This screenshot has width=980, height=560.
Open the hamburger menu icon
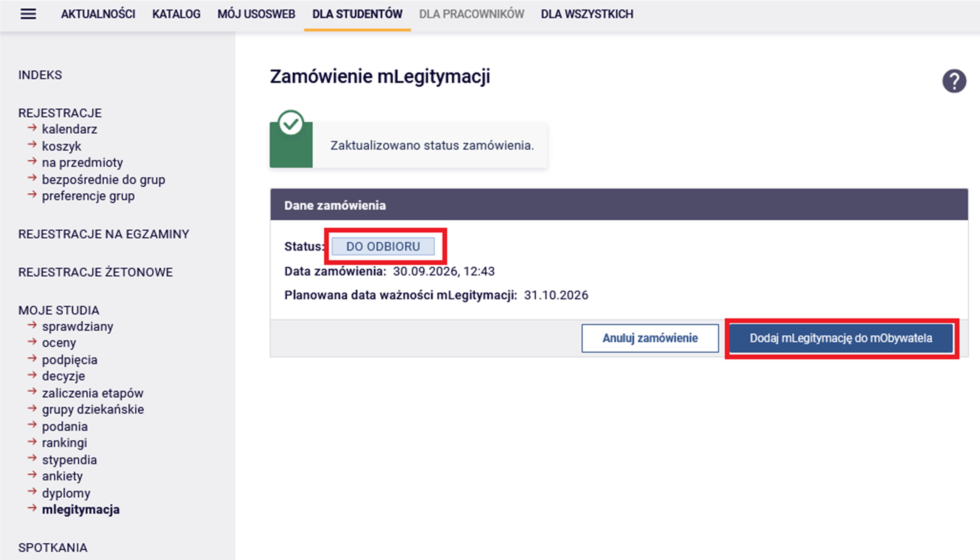[28, 14]
